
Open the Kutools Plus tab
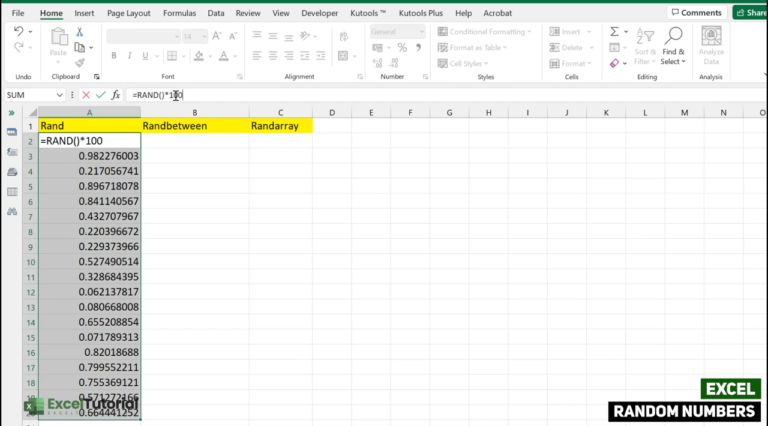pyautogui.click(x=418, y=13)
